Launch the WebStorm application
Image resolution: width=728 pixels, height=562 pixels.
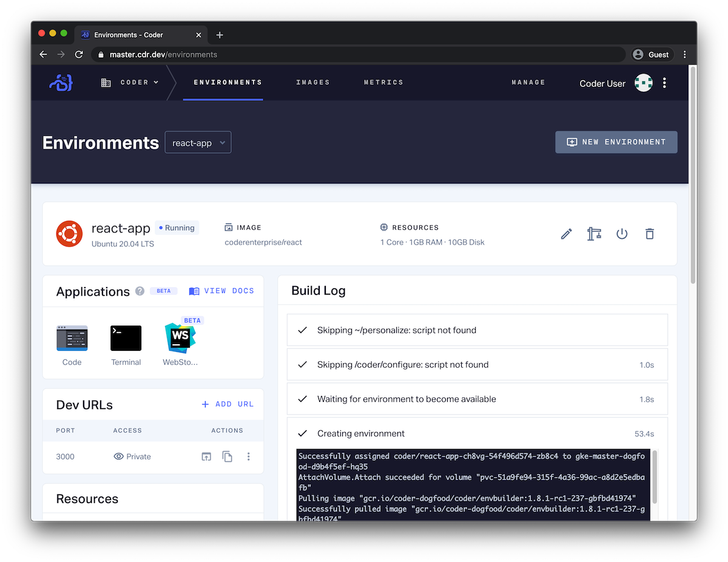[180, 345]
